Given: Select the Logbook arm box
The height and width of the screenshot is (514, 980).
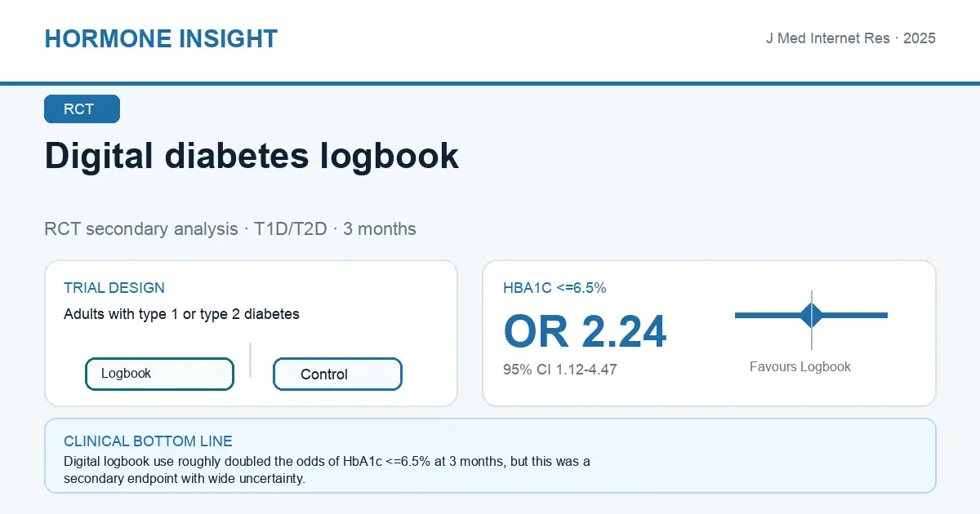Looking at the screenshot, I should click(x=159, y=374).
